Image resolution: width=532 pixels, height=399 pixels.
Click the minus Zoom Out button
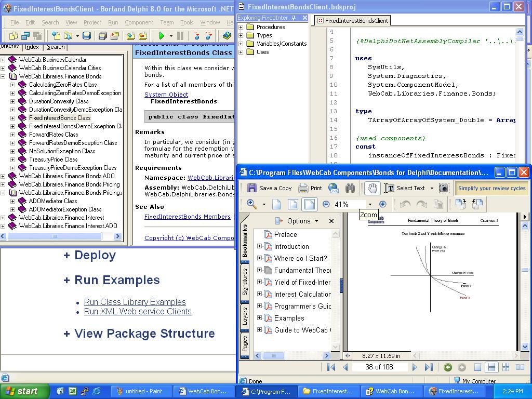click(326, 204)
